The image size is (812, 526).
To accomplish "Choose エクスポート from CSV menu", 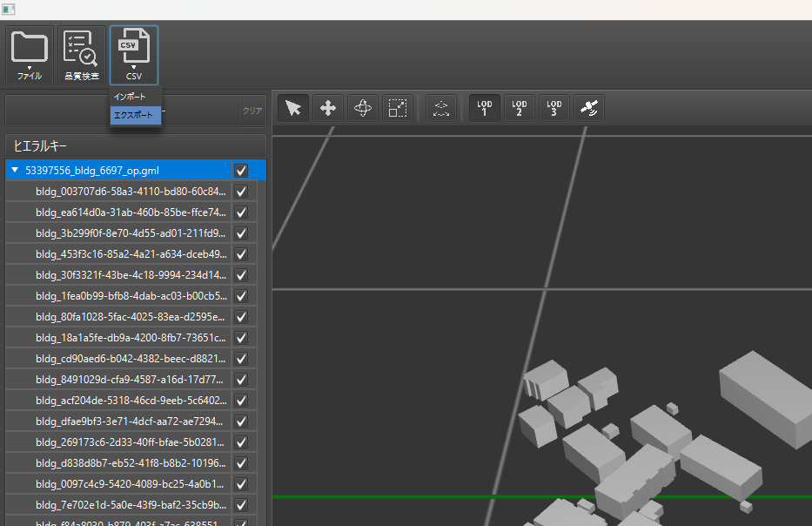I will click(136, 115).
